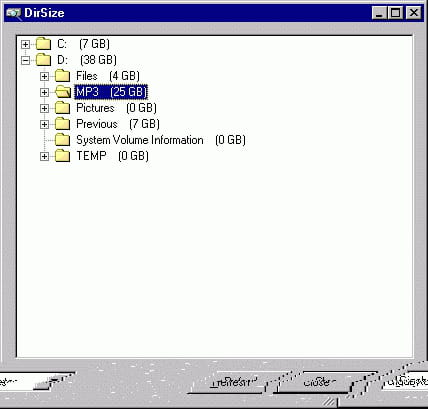Click the Refresh button
Viewport: 428px width, 409px height.
[x=230, y=382]
